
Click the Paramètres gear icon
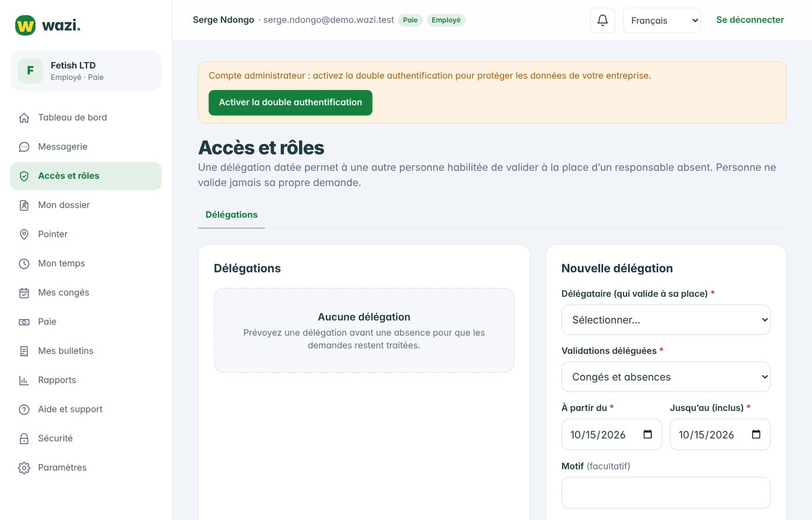[24, 468]
